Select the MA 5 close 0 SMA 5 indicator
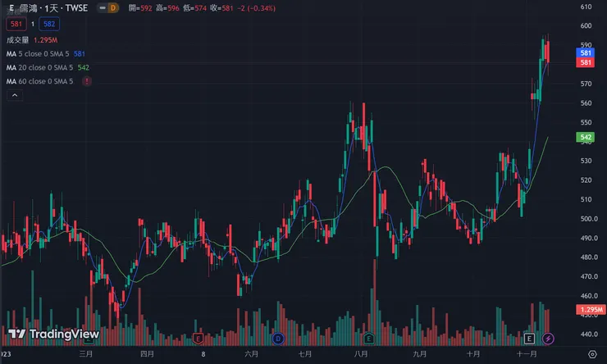The width and height of the screenshot is (607, 364). click(x=39, y=54)
